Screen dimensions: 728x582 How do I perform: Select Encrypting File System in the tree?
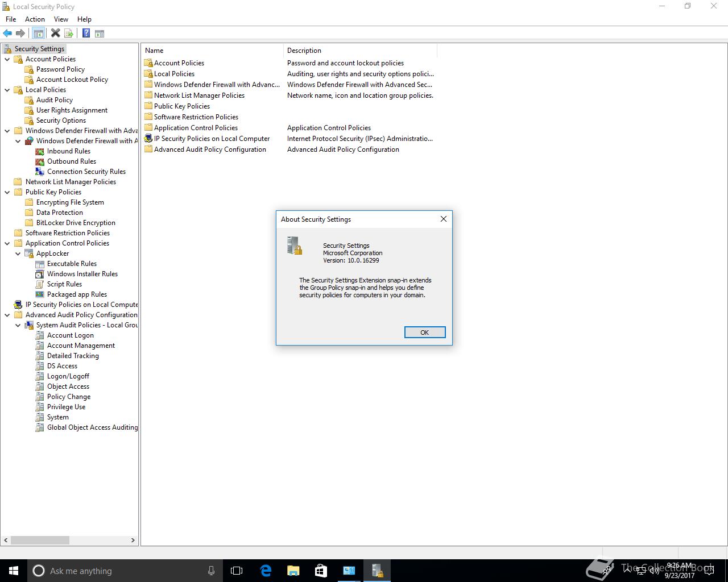pos(70,202)
